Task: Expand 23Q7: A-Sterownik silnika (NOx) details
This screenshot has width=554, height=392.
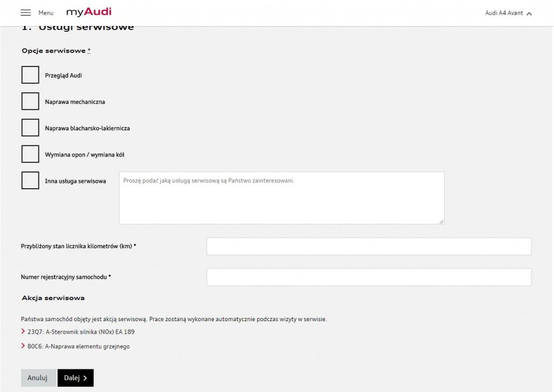Action: (x=81, y=331)
